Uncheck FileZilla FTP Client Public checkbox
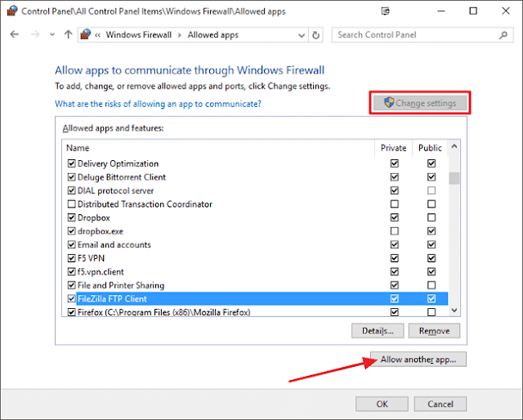The height and width of the screenshot is (420, 523). [431, 298]
